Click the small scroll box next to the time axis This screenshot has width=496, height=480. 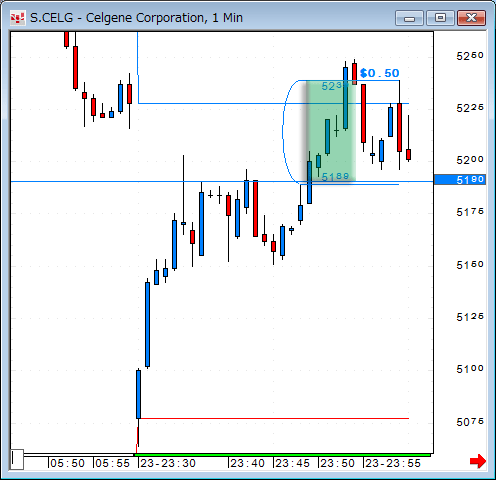tap(17, 459)
